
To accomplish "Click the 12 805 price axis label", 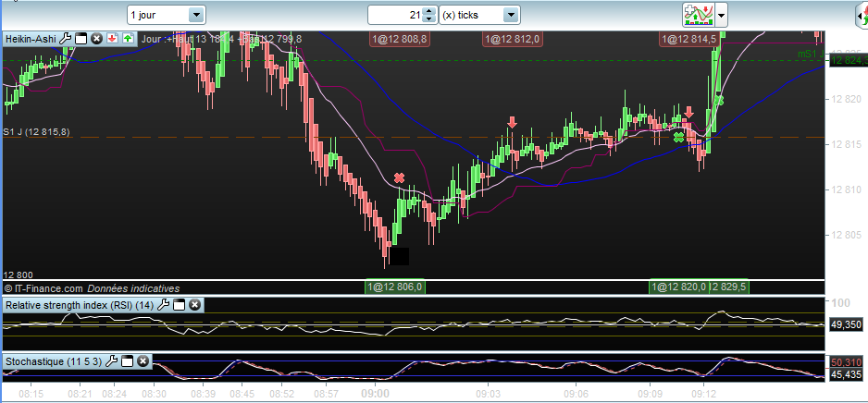I will (x=845, y=235).
